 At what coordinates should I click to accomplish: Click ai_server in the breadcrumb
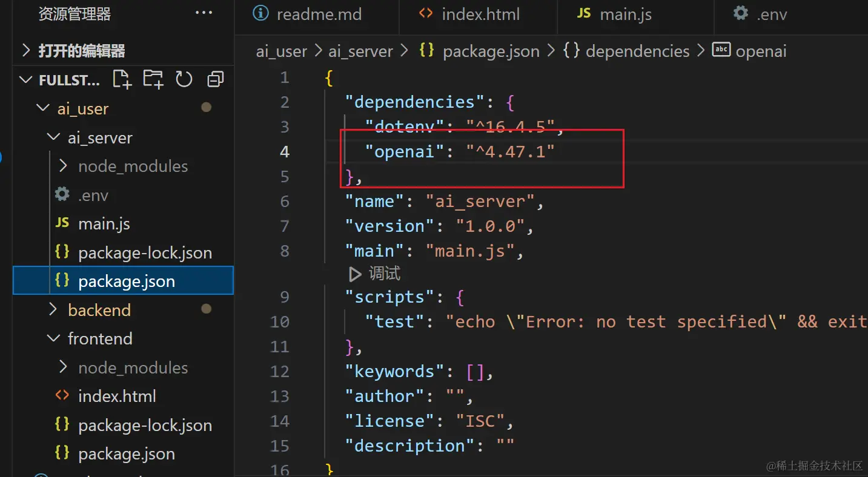point(361,51)
